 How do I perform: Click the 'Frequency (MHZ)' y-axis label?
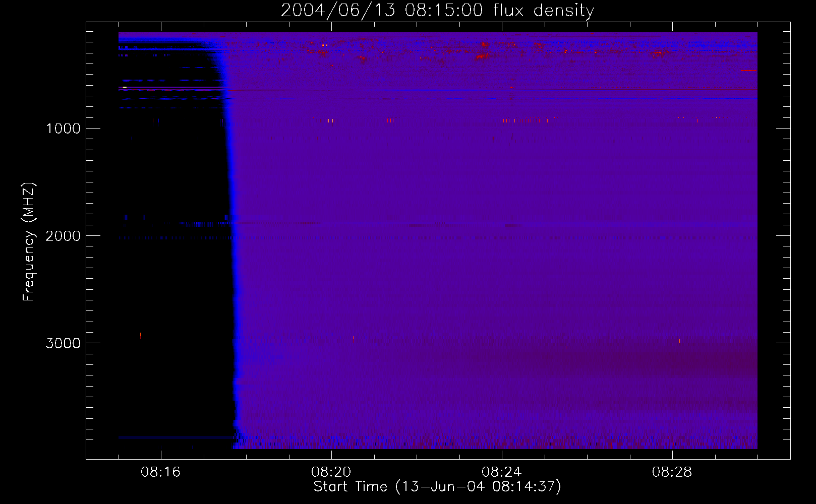29,242
